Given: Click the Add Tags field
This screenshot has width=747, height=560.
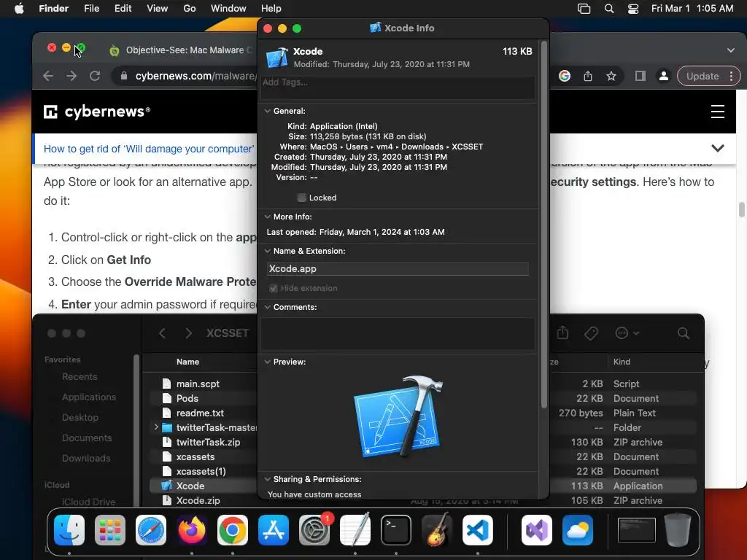Looking at the screenshot, I should [398, 87].
